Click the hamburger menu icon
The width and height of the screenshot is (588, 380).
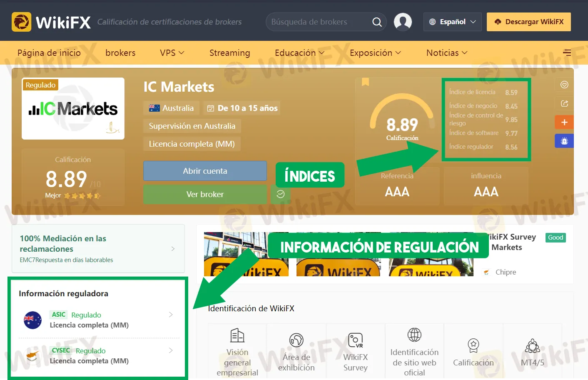(567, 52)
